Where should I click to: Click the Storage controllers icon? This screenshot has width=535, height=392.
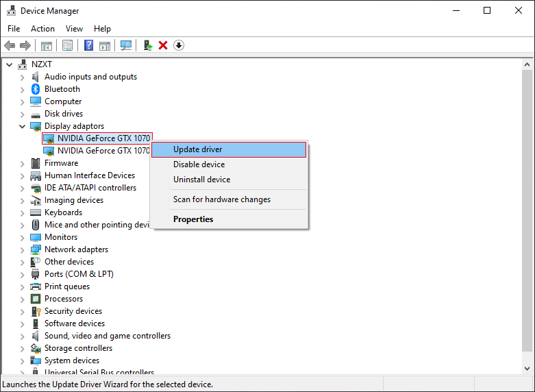tap(36, 348)
